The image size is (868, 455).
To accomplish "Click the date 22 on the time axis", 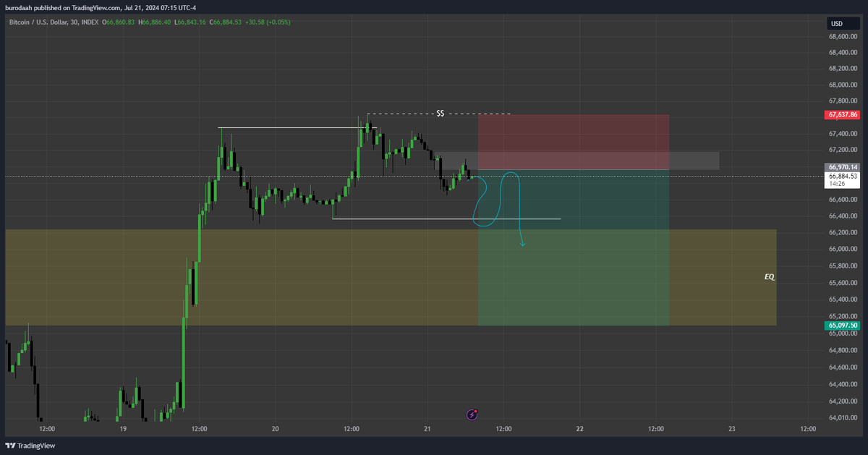I will [x=579, y=428].
